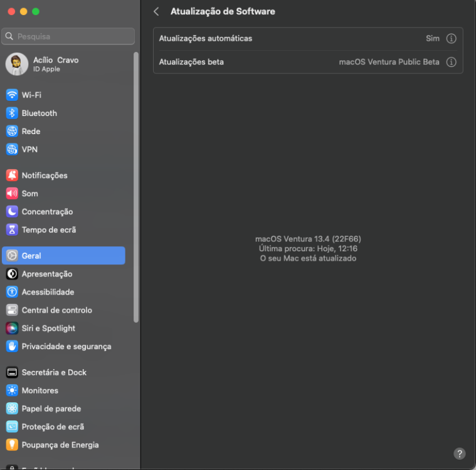Click the sidebar scrollbar
Screen dimensions: 476x470
136,187
